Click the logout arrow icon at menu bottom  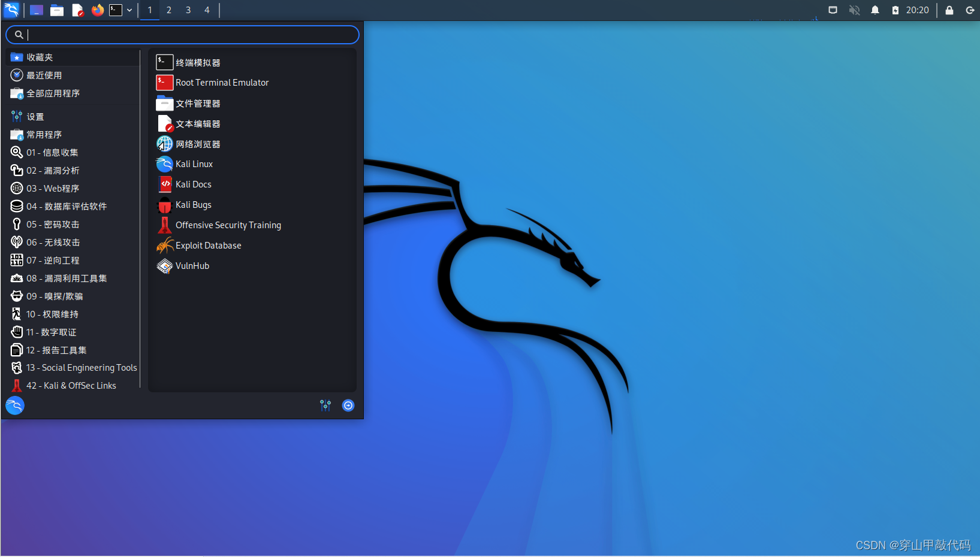click(348, 405)
